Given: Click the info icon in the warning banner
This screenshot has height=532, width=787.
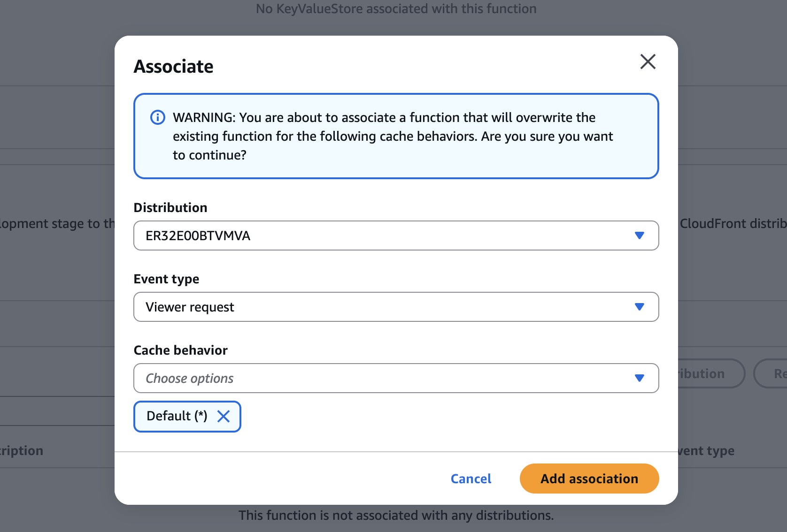Looking at the screenshot, I should [157, 117].
